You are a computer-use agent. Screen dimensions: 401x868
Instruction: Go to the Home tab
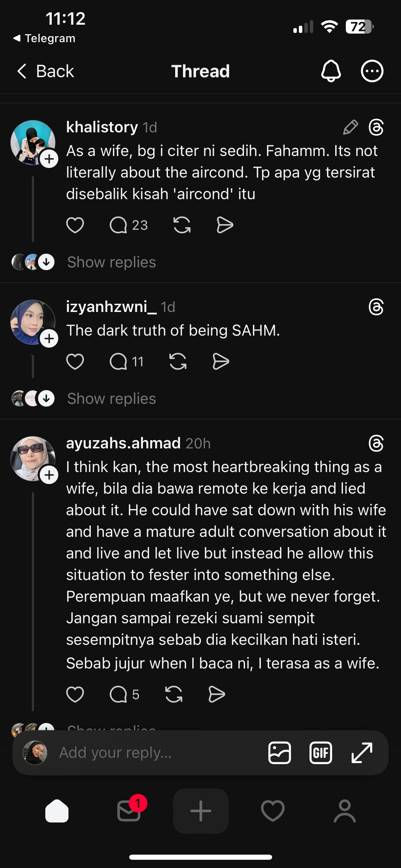(x=57, y=811)
